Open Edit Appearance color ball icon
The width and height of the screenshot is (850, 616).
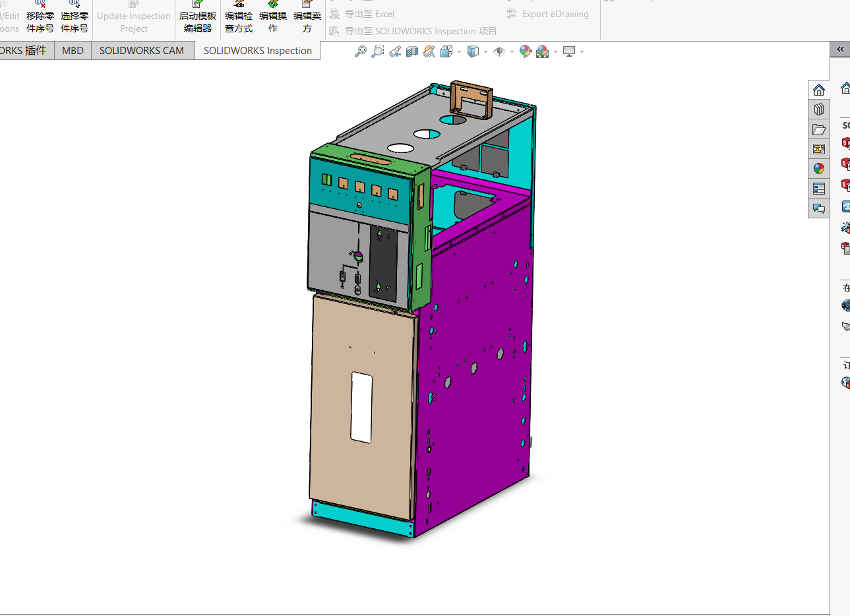[526, 51]
